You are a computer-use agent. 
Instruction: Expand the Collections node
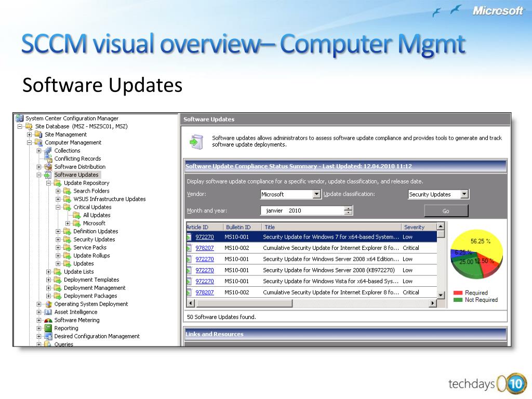tap(38, 151)
